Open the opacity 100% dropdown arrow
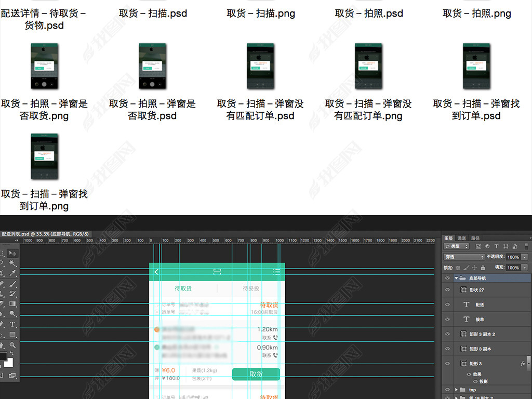 [x=525, y=257]
